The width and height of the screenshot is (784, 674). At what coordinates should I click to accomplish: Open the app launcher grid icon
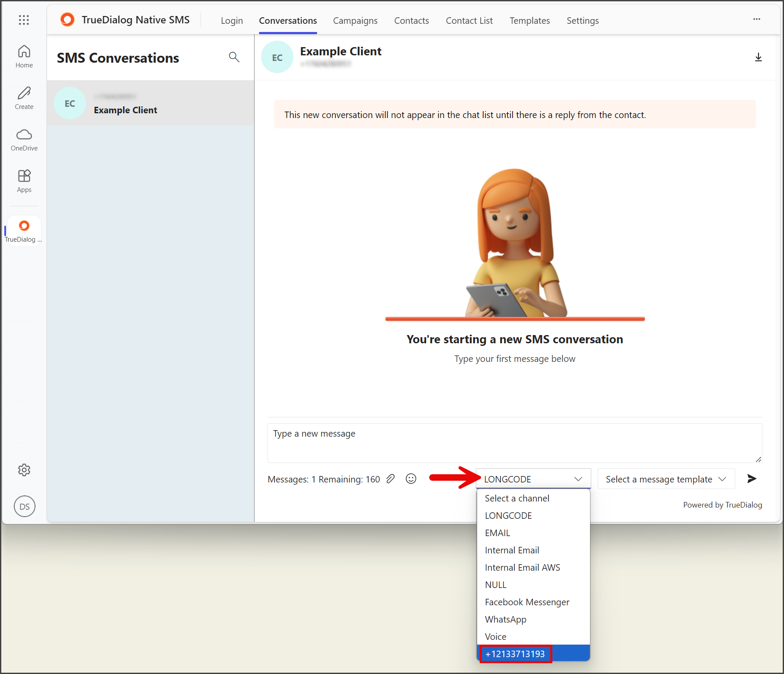pyautogui.click(x=24, y=20)
